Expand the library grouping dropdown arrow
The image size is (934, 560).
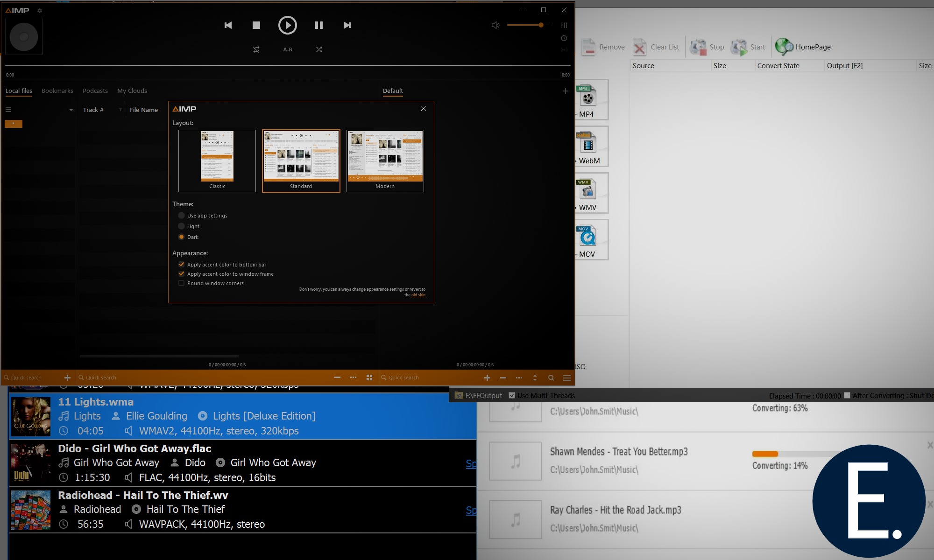coord(71,110)
